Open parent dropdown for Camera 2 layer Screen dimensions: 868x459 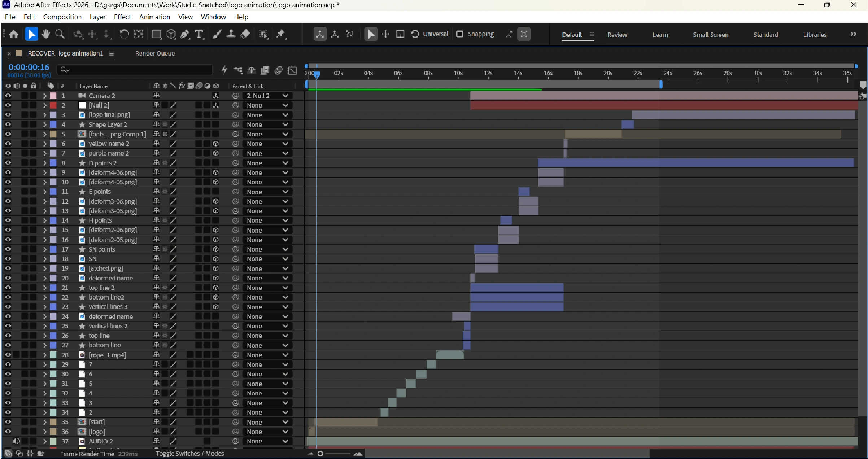point(267,96)
